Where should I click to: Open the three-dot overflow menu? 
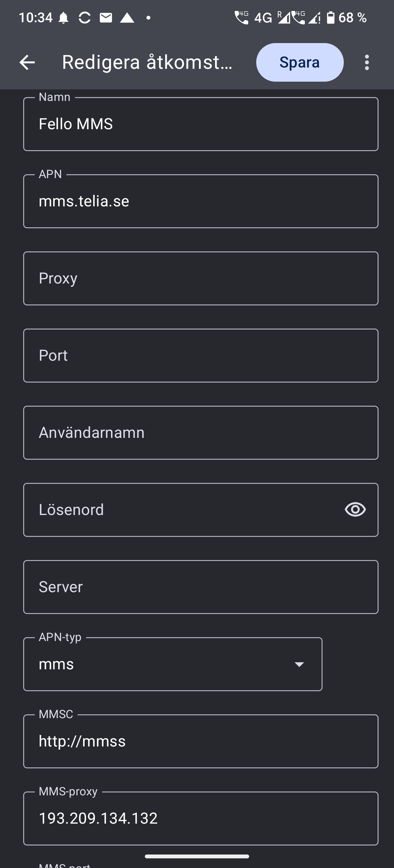[x=367, y=62]
